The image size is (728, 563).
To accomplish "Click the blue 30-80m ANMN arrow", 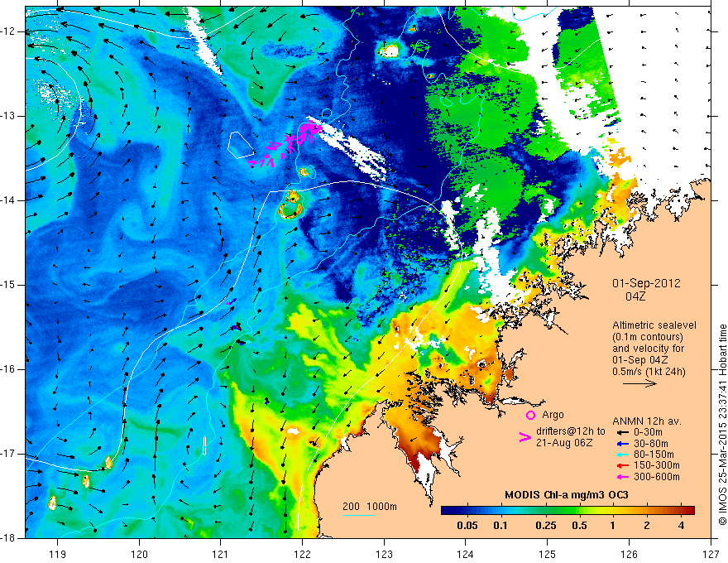I will [x=622, y=444].
